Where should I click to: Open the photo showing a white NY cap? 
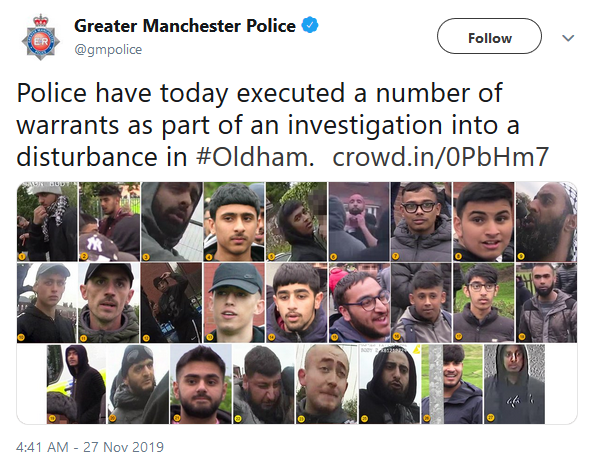coord(109,221)
